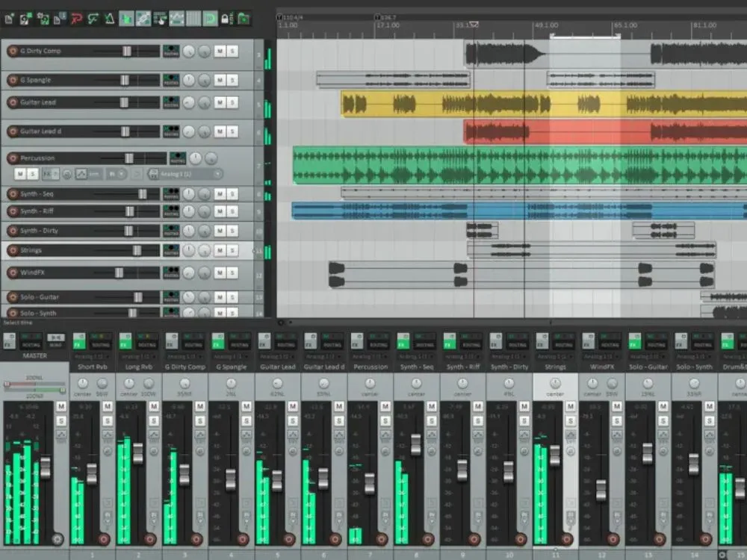Open an existing project from the toolbar
Image resolution: width=747 pixels, height=560 pixels.
(24, 19)
